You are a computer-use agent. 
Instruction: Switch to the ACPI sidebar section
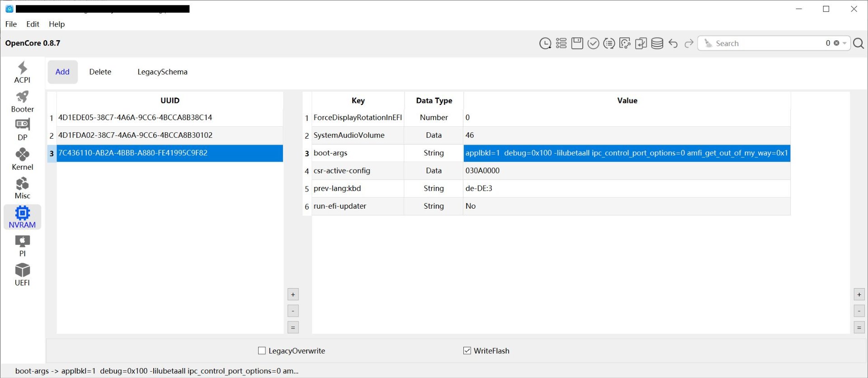coord(22,73)
